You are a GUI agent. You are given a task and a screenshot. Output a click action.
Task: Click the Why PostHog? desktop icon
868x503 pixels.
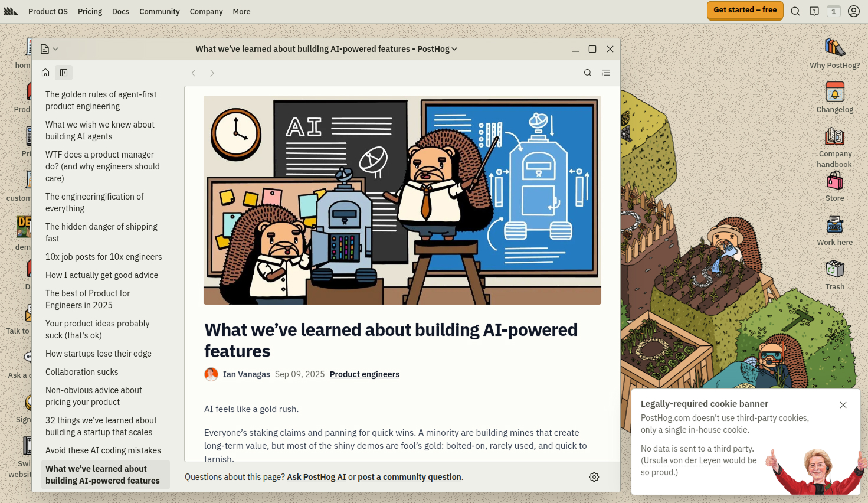[x=834, y=53]
